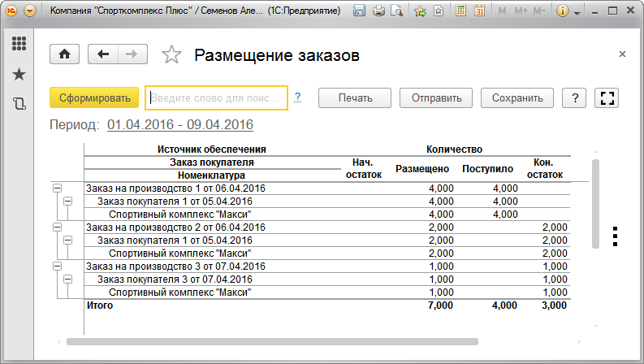The width and height of the screenshot is (644, 364).
Task: Toggle full-screen report view icon
Action: pos(607,97)
